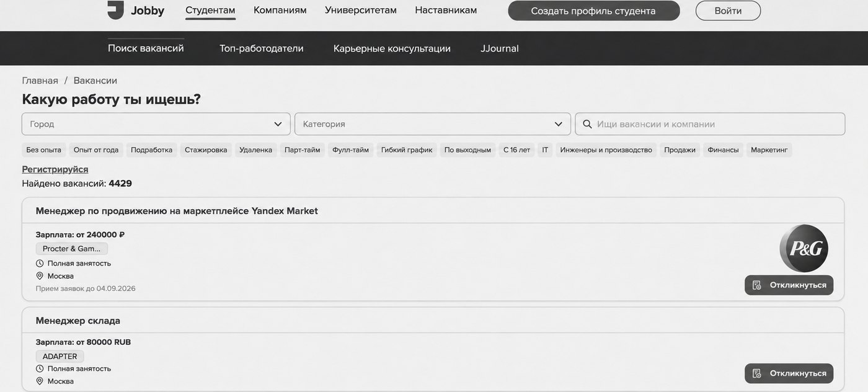
Task: Go to Главная breadcrumb
Action: [40, 81]
